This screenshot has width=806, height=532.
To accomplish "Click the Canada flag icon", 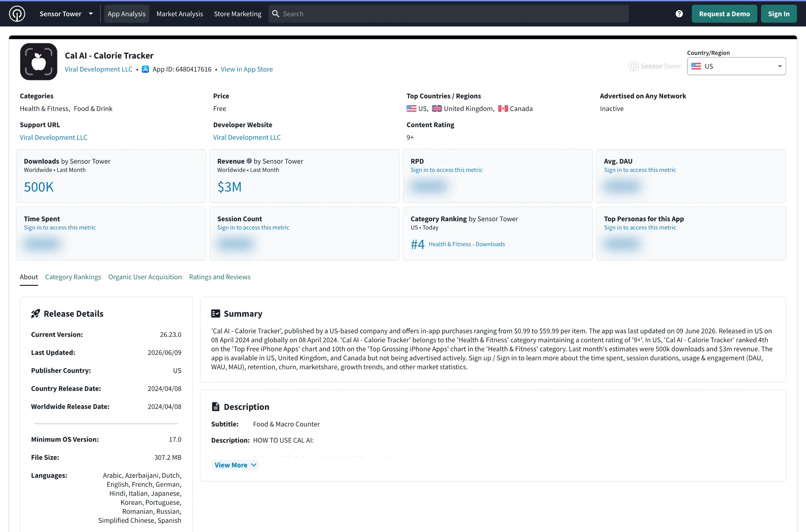I will [503, 109].
